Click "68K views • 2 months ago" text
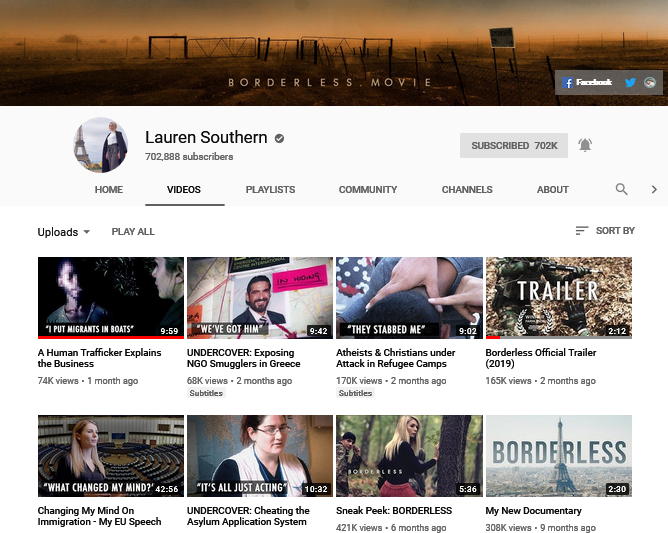This screenshot has width=668, height=533. pyautogui.click(x=239, y=380)
